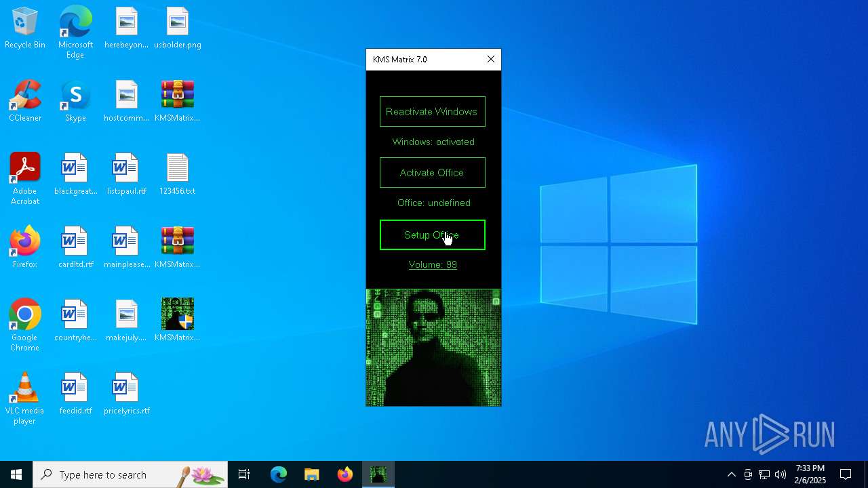Select the Recycle Bin desktop icon
The width and height of the screenshot is (868, 488).
click(x=25, y=29)
